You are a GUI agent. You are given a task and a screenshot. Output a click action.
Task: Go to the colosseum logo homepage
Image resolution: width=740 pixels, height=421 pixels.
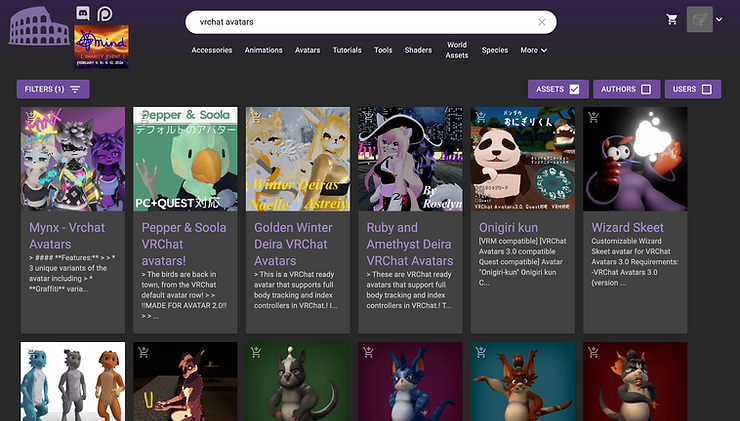point(39,27)
